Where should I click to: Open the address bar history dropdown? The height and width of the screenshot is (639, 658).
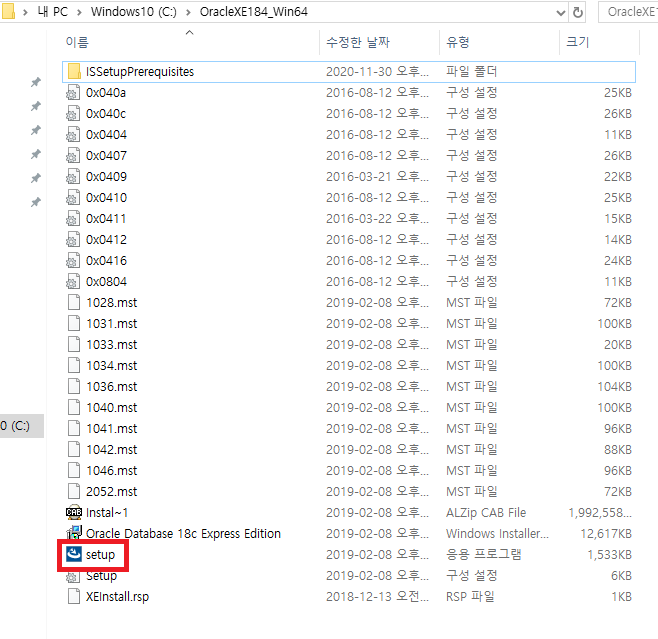click(560, 13)
